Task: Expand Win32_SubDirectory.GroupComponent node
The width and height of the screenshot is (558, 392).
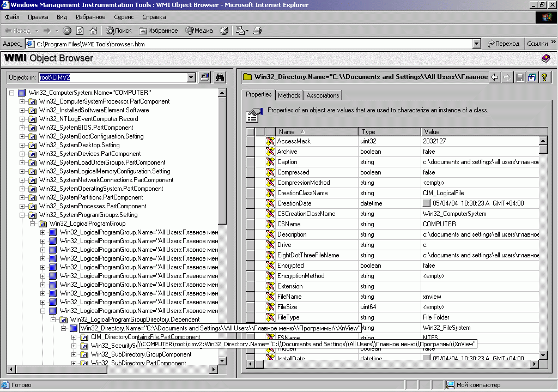Action: 74,354
